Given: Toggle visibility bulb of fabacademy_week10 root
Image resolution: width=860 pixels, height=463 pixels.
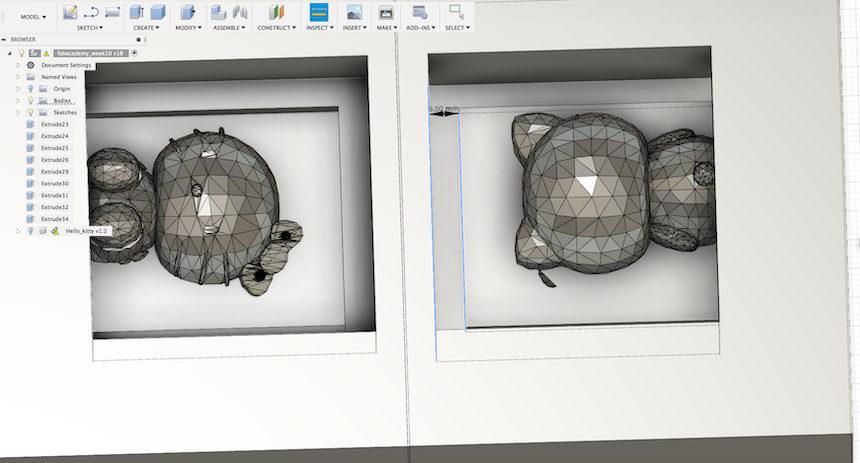Looking at the screenshot, I should tap(22, 53).
